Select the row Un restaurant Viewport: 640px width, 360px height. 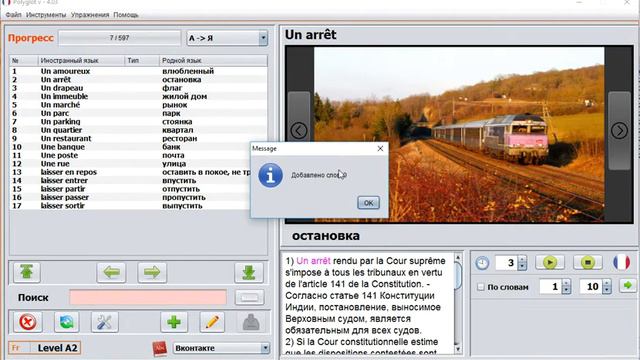(x=138, y=138)
